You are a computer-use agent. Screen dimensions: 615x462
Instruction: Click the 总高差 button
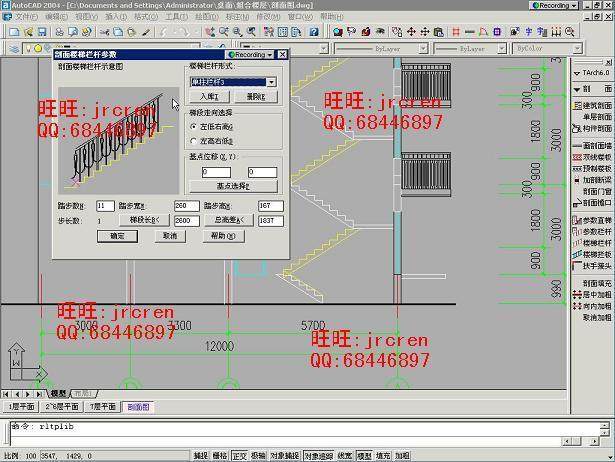coord(229,220)
